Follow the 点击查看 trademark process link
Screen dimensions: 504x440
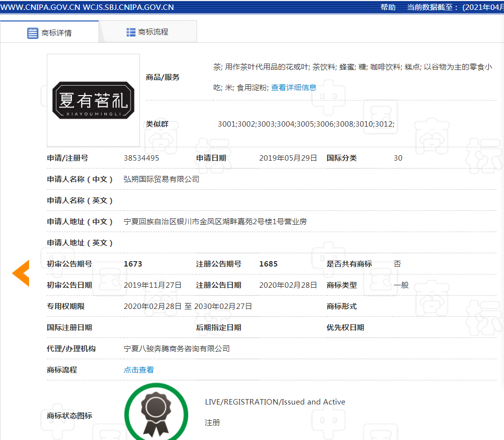click(x=138, y=370)
